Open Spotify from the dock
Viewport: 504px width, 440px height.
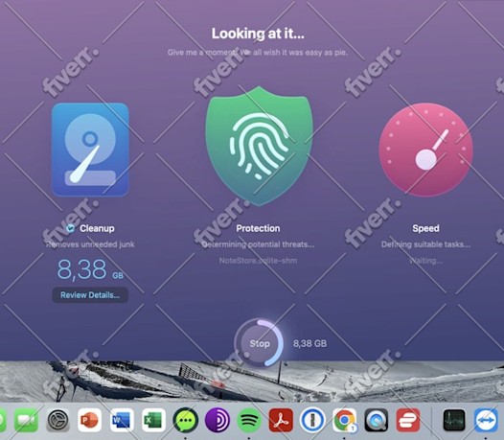249,420
